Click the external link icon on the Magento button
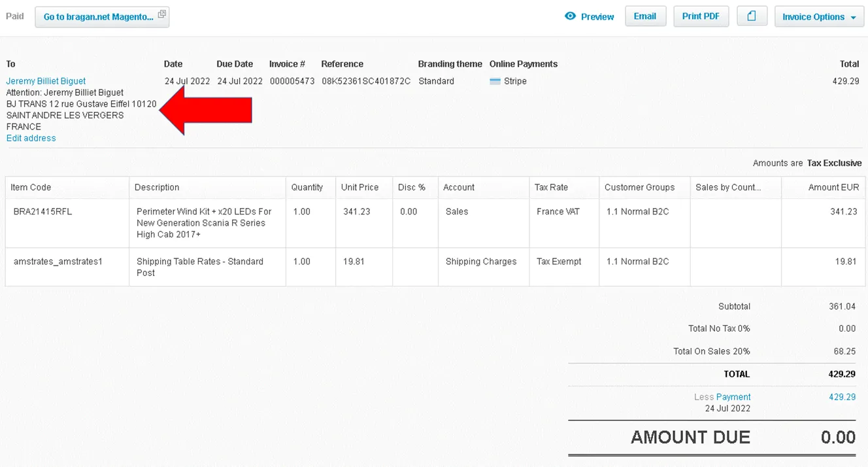 click(161, 14)
